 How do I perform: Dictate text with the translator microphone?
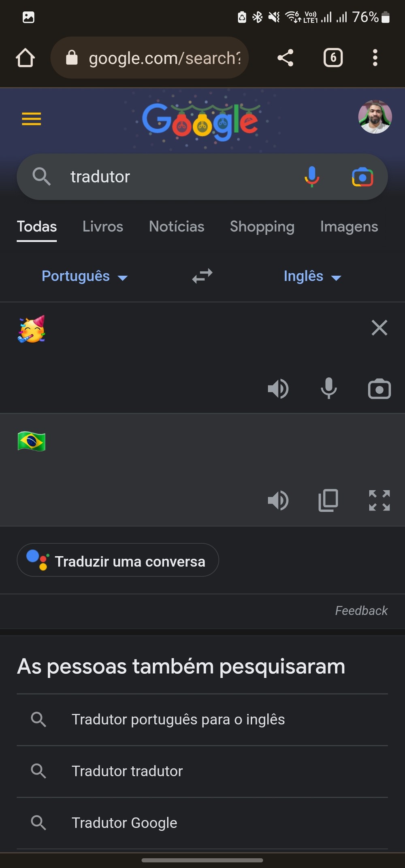328,388
